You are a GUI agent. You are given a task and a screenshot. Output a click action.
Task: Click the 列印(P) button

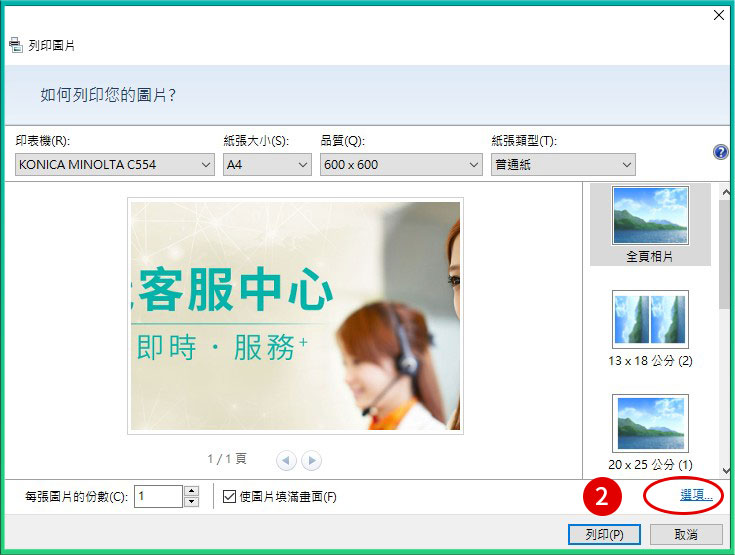coord(604,534)
